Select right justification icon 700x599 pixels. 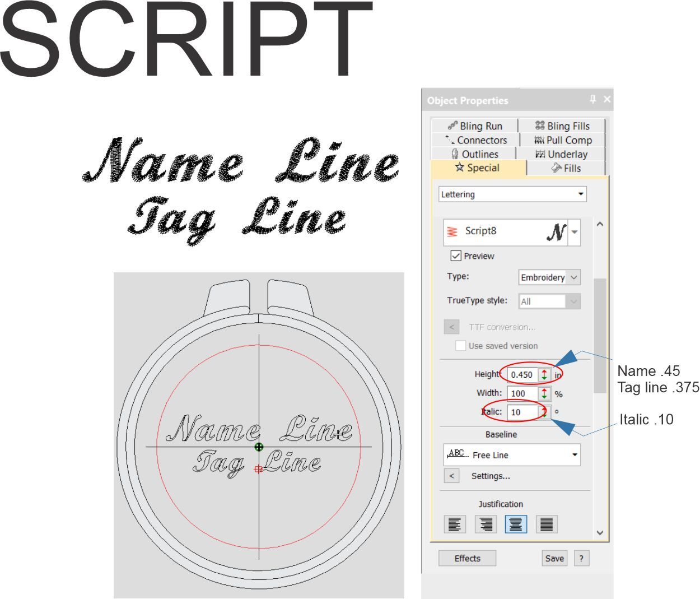486,524
